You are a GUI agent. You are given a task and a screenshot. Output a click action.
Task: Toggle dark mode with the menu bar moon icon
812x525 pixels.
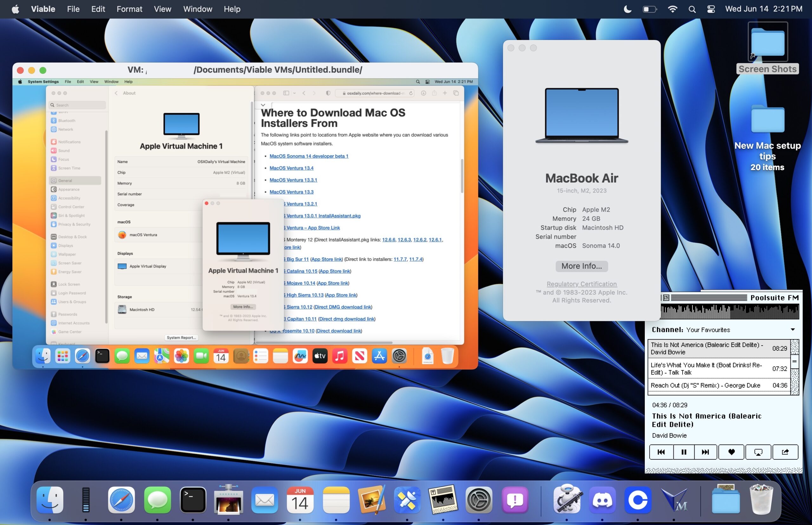point(627,9)
